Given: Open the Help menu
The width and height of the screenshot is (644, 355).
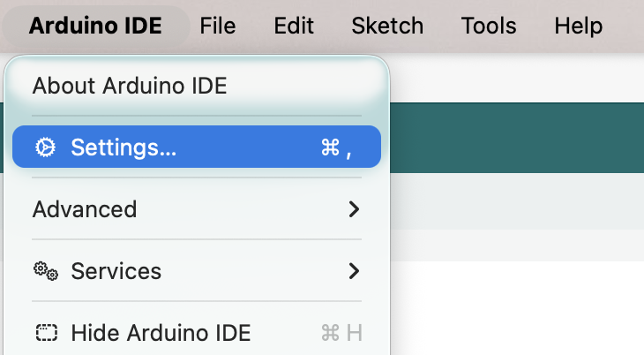Looking at the screenshot, I should pos(578,26).
